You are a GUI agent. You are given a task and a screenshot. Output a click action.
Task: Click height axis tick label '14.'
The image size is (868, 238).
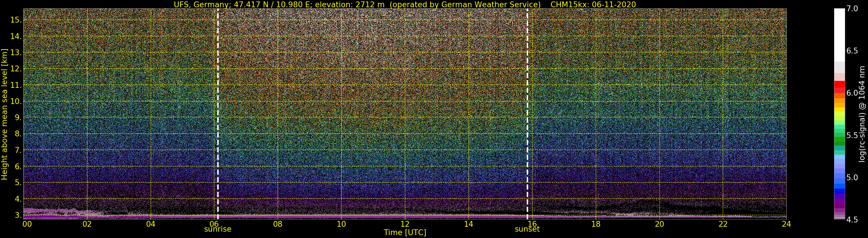16,36
